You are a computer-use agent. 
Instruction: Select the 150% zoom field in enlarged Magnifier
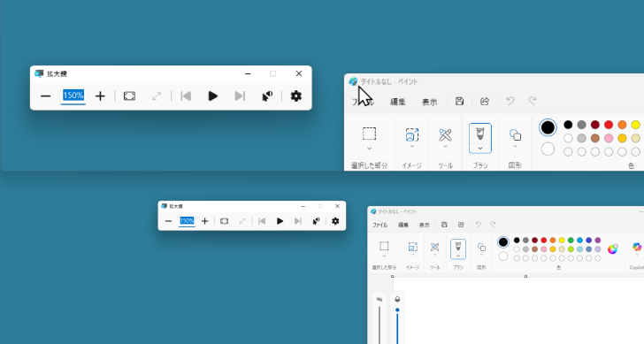point(73,96)
